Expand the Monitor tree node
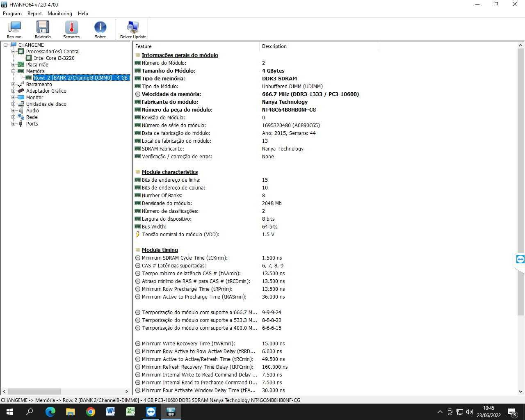525x420 pixels. pos(14,97)
